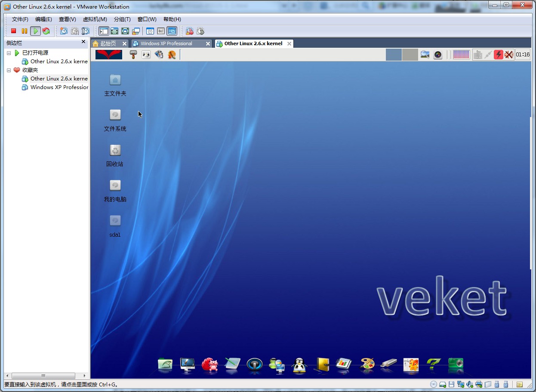The width and height of the screenshot is (536, 392).
Task: Select Other Linux 2.6.x kernel under 已打开电源
Action: (55, 62)
